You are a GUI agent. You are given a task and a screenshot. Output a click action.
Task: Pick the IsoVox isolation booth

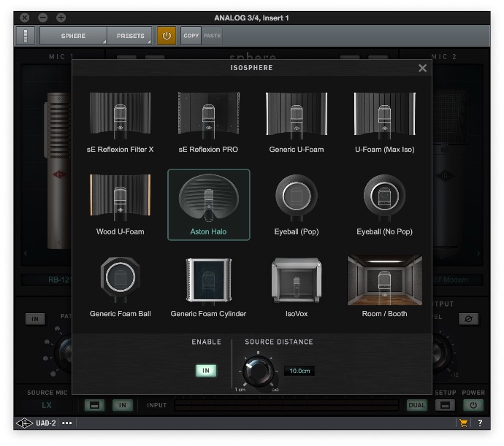pyautogui.click(x=297, y=287)
